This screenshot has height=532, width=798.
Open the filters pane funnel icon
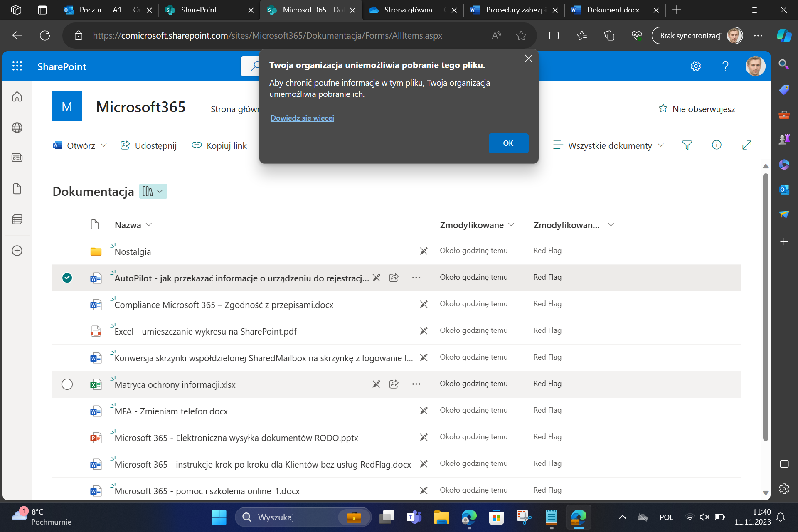pos(687,145)
